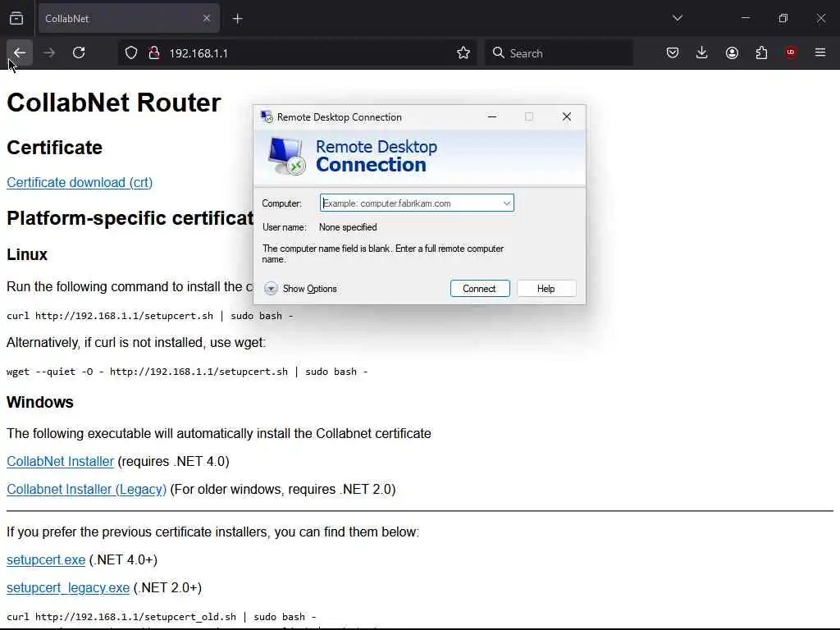Click the 'None specified' user name text

(x=348, y=227)
